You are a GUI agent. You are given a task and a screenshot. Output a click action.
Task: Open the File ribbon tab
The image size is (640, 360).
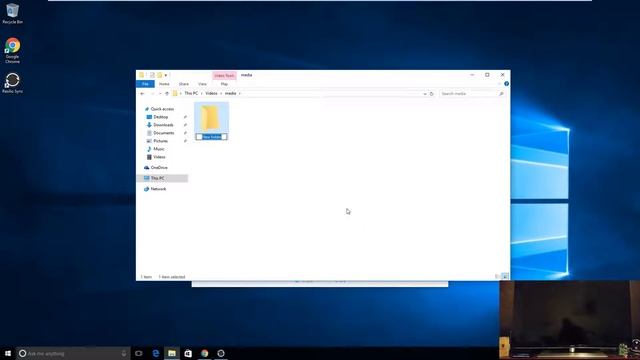tap(145, 84)
